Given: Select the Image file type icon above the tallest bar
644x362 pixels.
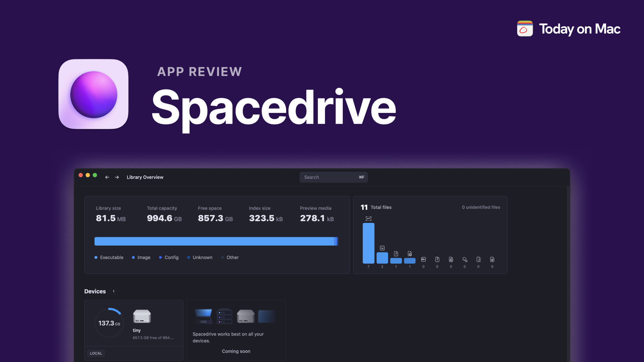Looking at the screenshot, I should 368,219.
